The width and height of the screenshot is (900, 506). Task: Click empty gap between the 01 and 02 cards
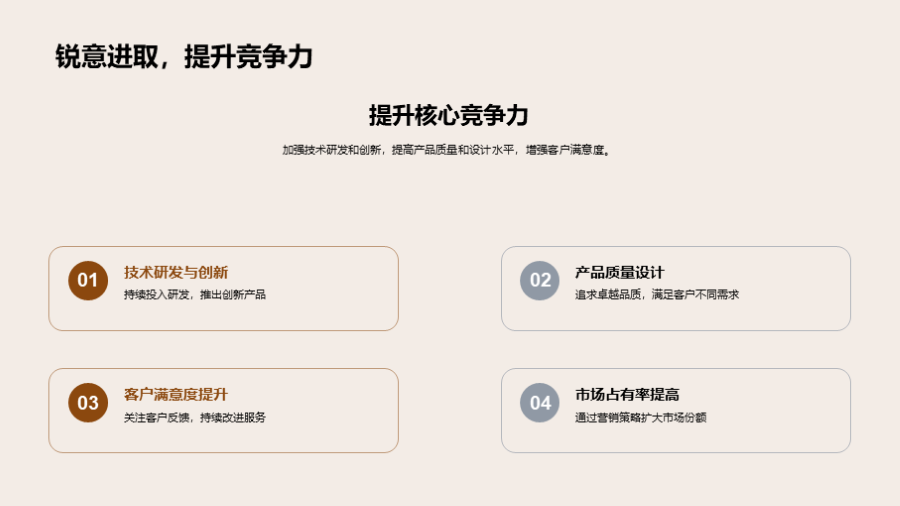coord(450,288)
